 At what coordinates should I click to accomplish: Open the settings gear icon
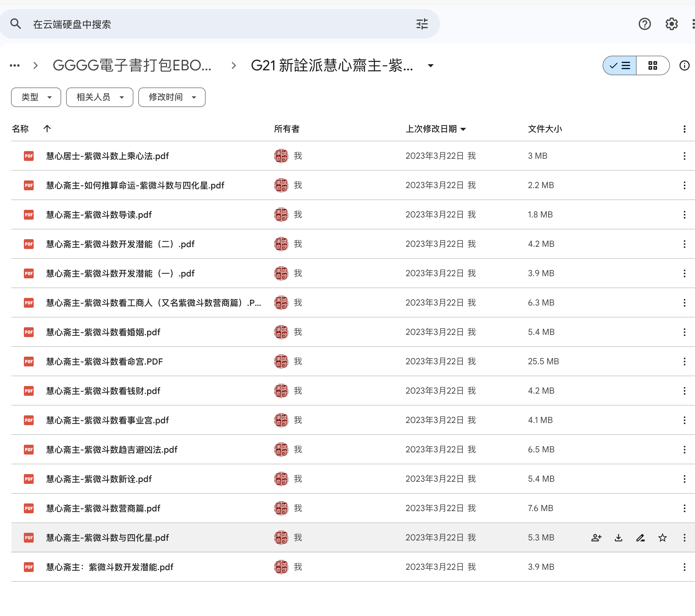tap(671, 24)
